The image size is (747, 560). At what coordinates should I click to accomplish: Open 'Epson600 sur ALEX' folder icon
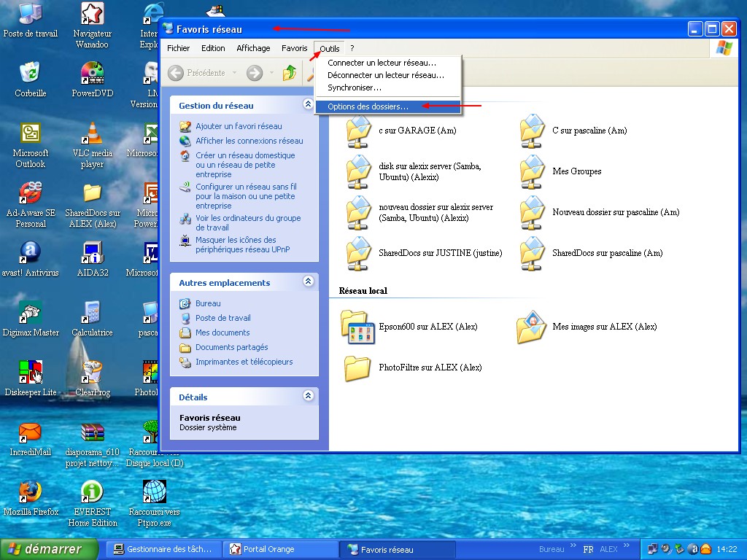point(357,327)
